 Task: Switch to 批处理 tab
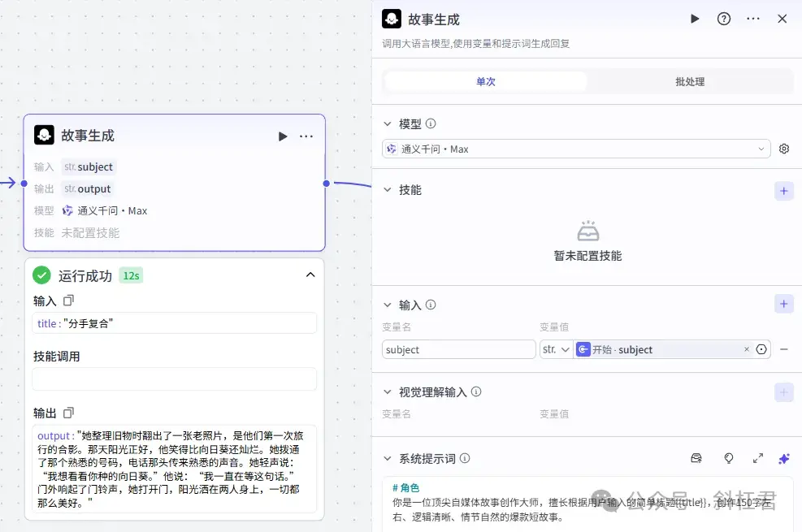(690, 82)
